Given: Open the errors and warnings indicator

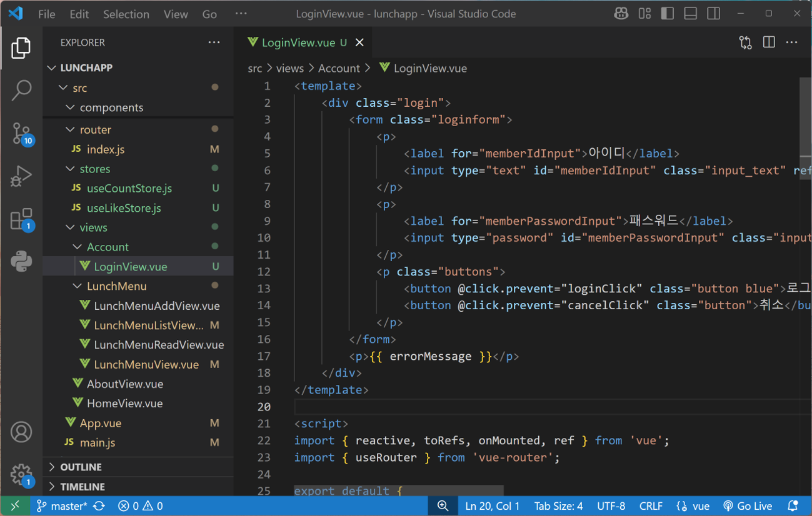Looking at the screenshot, I should click(141, 506).
